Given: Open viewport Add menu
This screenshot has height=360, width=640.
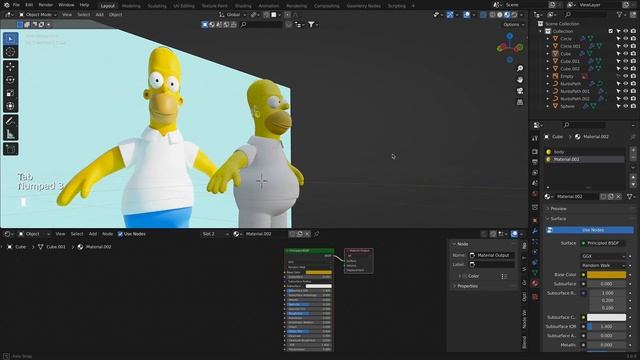Looking at the screenshot, I should tap(99, 15).
